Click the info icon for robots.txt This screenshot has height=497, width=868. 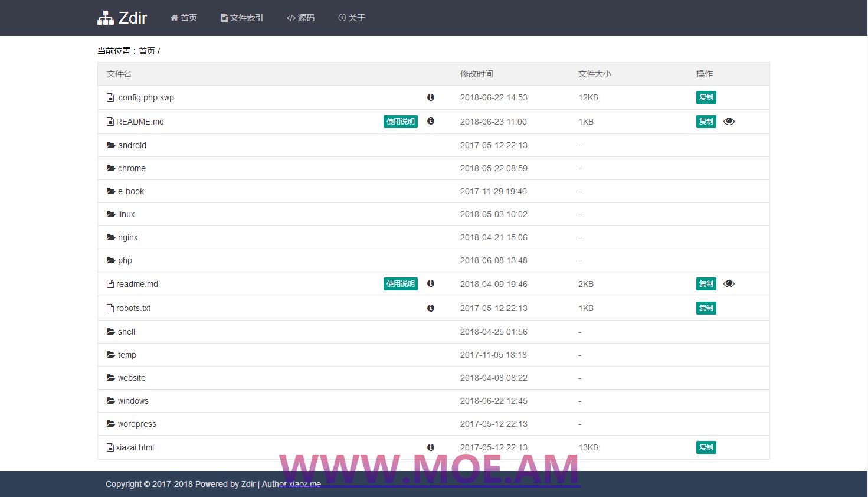pos(431,308)
